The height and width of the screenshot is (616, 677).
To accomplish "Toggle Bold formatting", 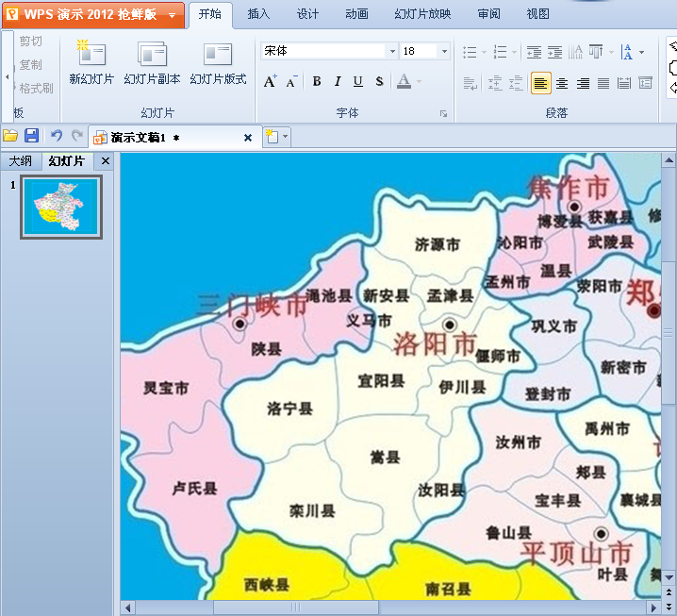I will tap(317, 82).
